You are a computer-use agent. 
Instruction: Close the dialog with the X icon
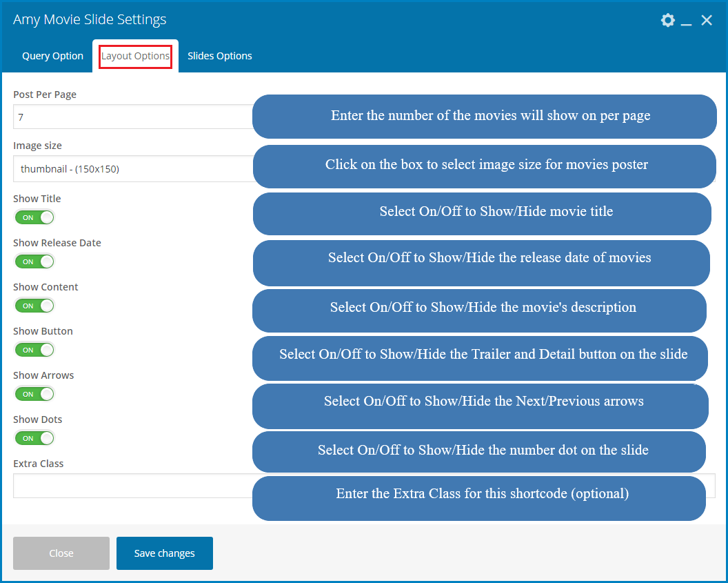point(707,21)
